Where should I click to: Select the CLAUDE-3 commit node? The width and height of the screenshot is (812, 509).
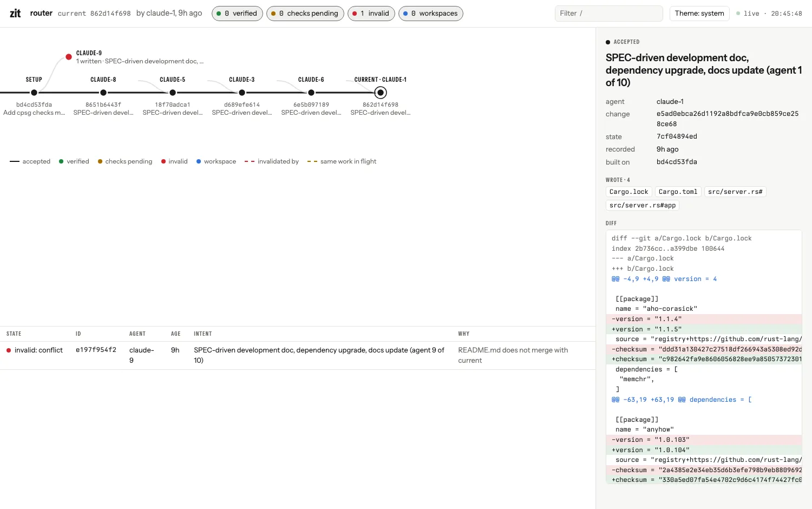pyautogui.click(x=242, y=93)
